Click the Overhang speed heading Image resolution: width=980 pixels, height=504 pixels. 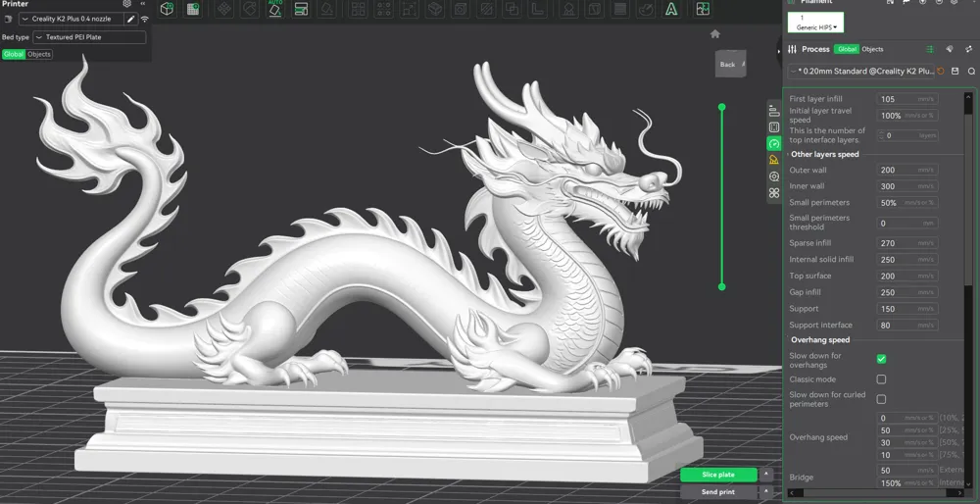[820, 340]
